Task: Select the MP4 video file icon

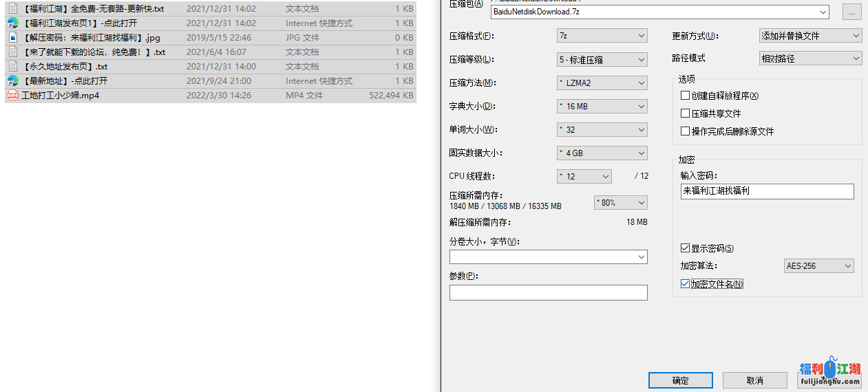Action: (x=12, y=96)
